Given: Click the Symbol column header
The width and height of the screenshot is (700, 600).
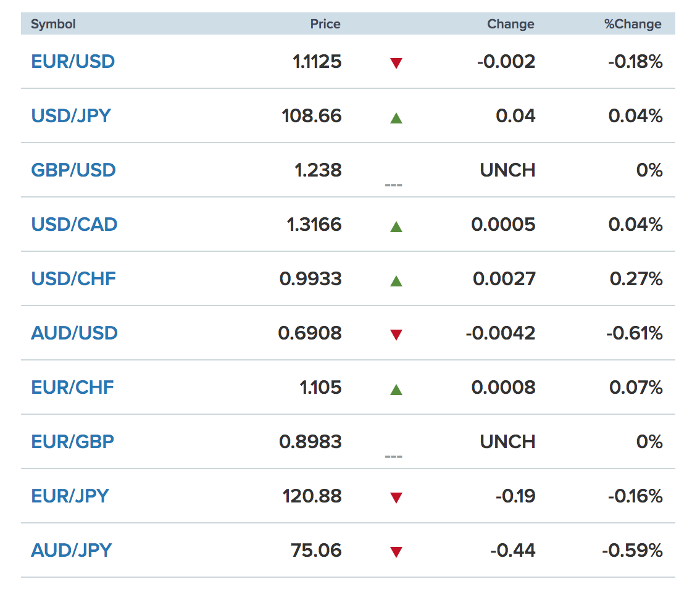Looking at the screenshot, I should click(x=53, y=24).
